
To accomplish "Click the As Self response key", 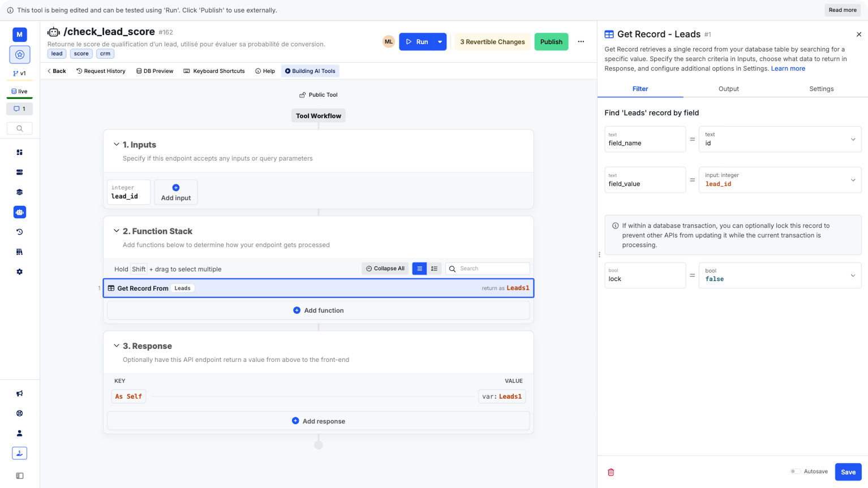I will [128, 396].
